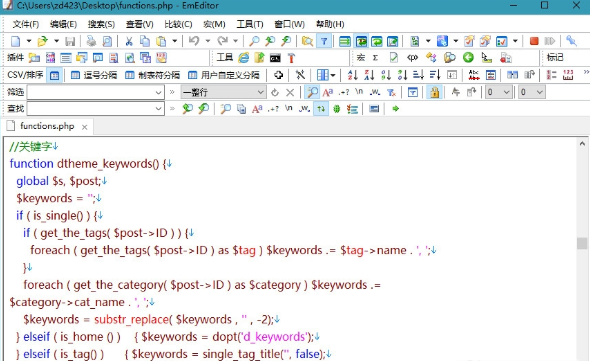Paste using the clipboard icon
The width and height of the screenshot is (590, 361).
[161, 41]
